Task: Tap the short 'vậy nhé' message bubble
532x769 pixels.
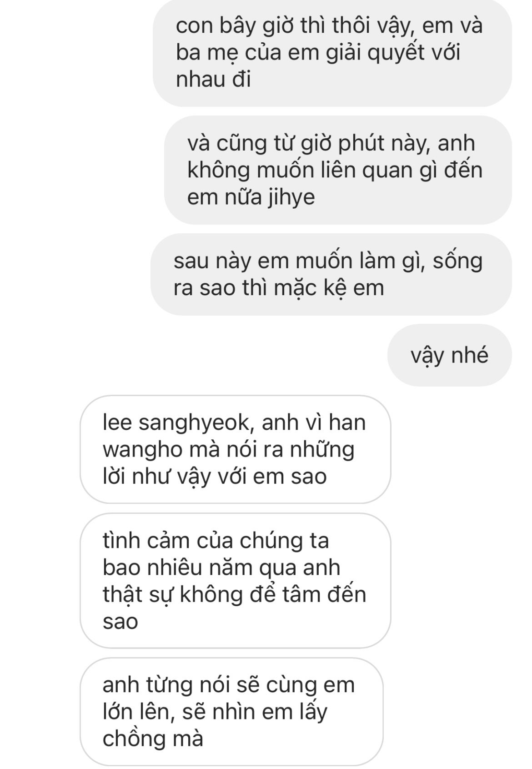Action: coord(450,355)
